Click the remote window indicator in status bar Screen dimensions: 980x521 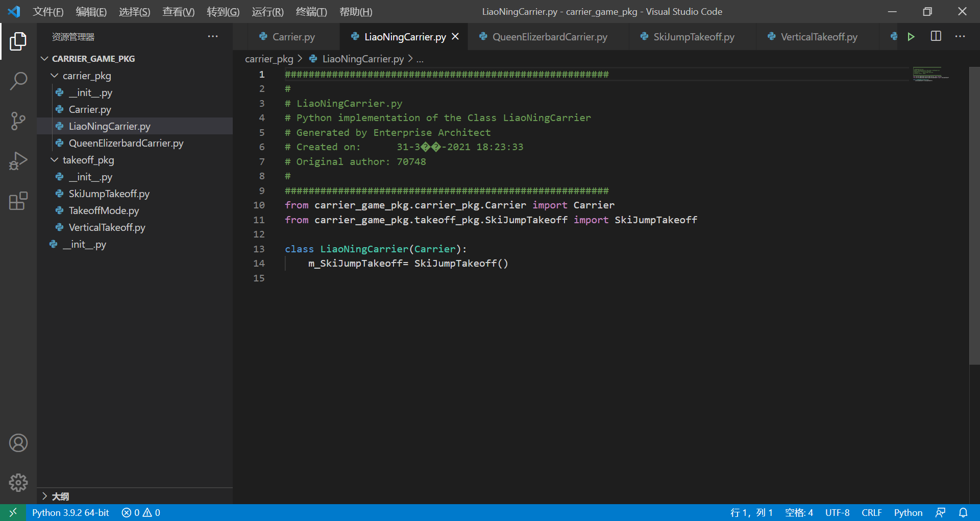13,512
